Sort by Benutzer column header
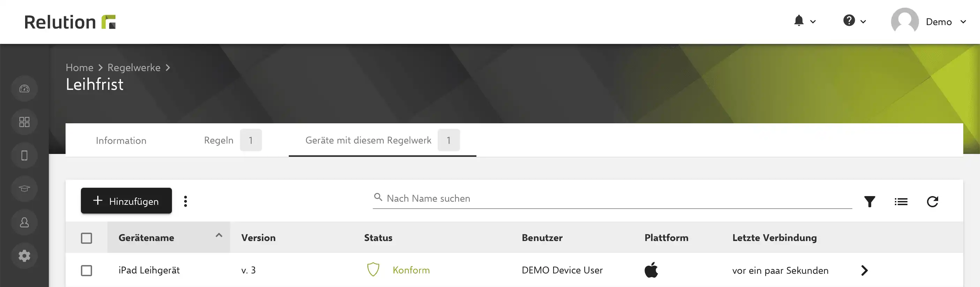 pyautogui.click(x=542, y=238)
